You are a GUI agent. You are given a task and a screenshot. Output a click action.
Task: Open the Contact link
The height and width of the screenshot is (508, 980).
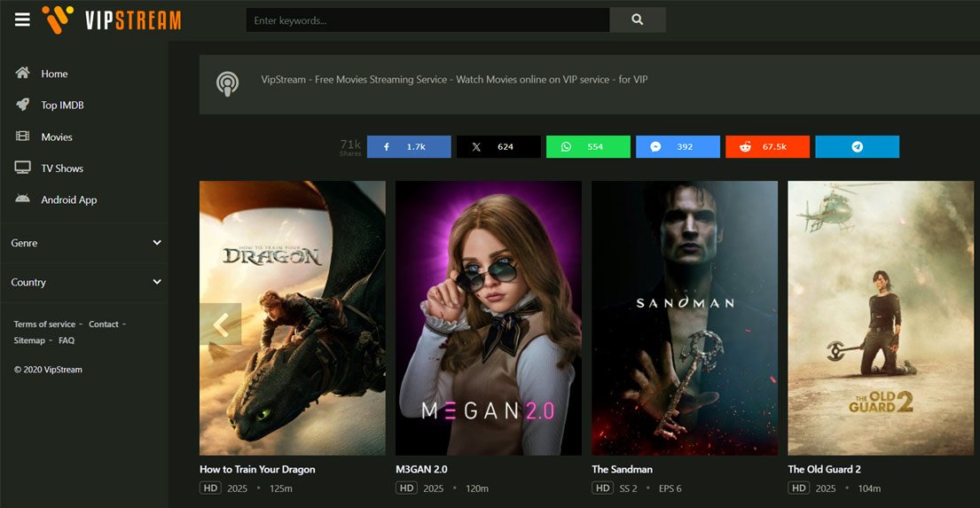[103, 324]
